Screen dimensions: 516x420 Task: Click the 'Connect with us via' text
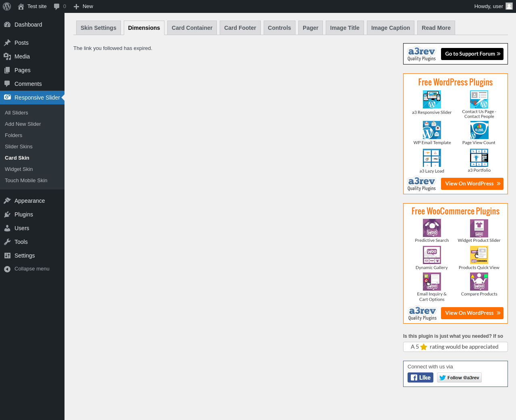[x=430, y=367]
